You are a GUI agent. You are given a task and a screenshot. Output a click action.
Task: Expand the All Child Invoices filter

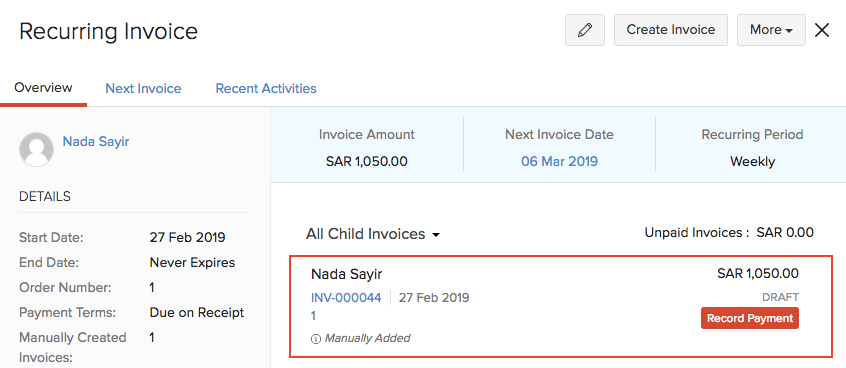click(373, 234)
